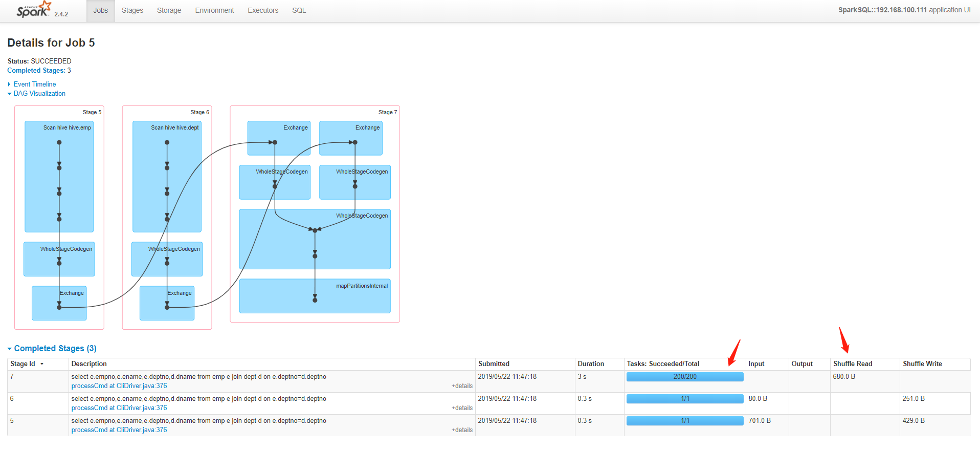Click Scan hive hive.emp node
The width and height of the screenshot is (980, 449).
coord(59,177)
